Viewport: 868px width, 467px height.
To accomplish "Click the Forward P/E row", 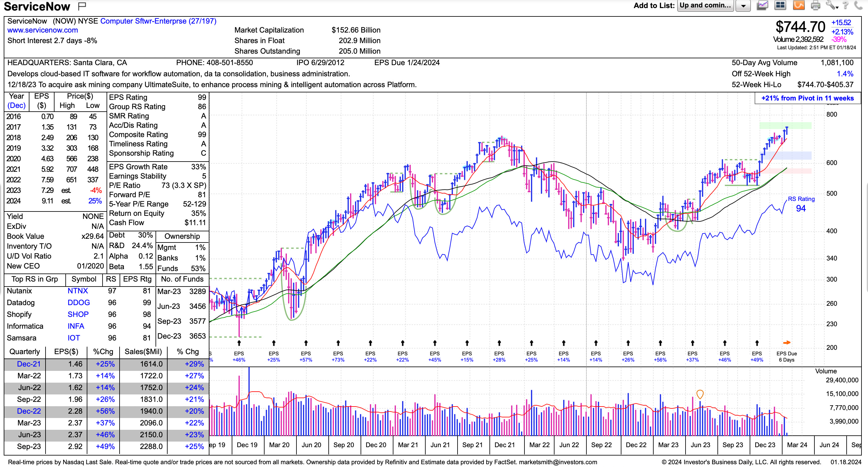I will (157, 194).
